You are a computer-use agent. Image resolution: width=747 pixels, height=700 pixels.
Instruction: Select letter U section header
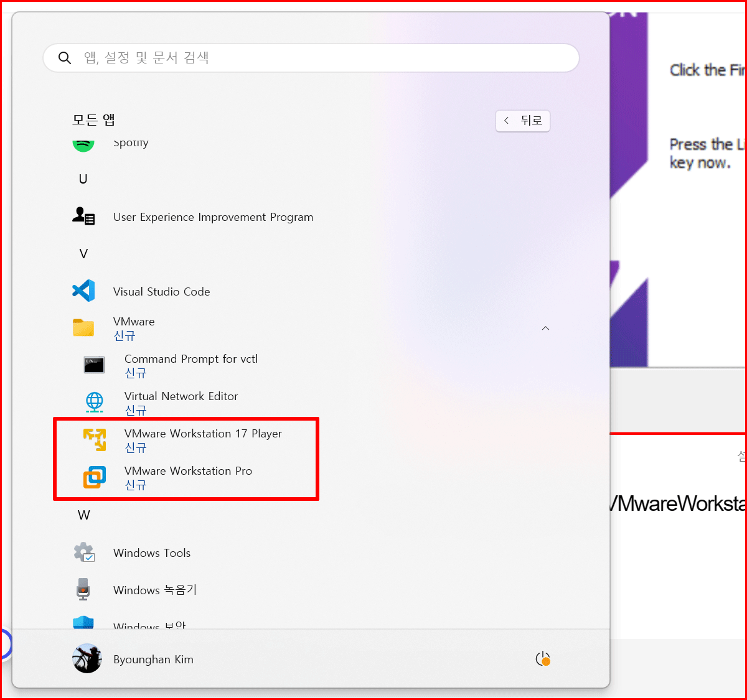click(x=83, y=179)
